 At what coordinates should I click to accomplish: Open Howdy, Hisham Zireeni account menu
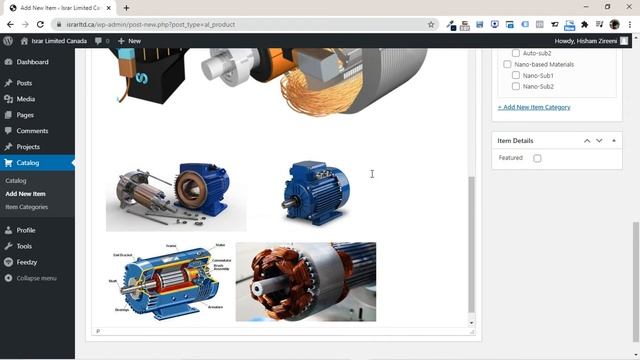(x=591, y=41)
